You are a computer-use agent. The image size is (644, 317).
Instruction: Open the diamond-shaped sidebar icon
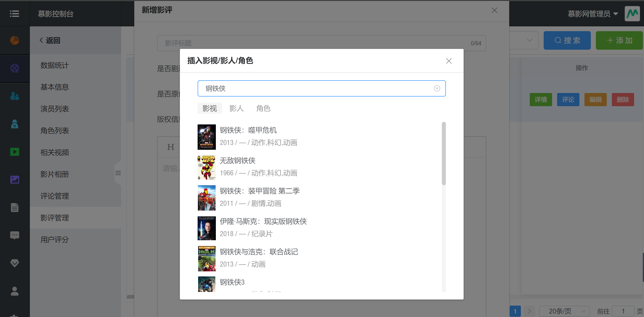(15, 263)
